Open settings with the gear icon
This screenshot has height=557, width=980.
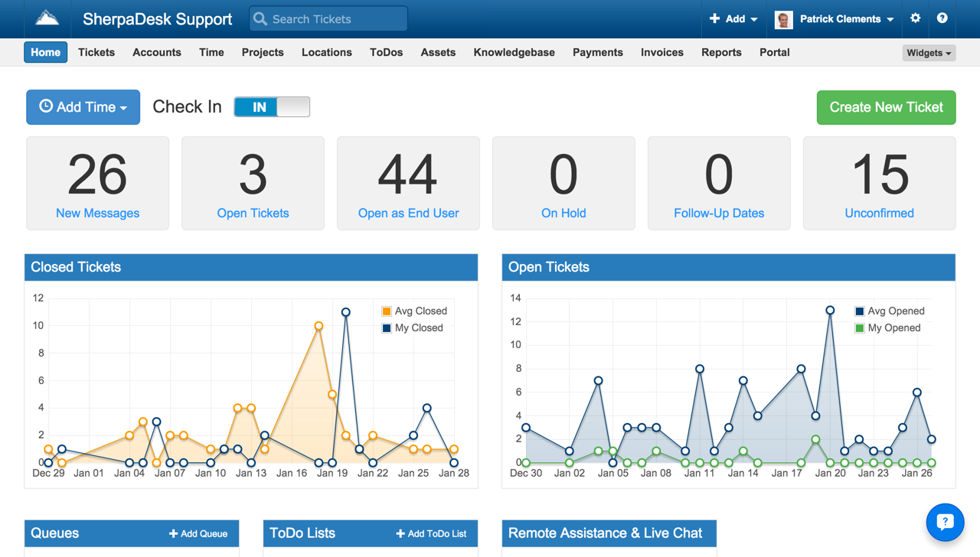click(916, 18)
